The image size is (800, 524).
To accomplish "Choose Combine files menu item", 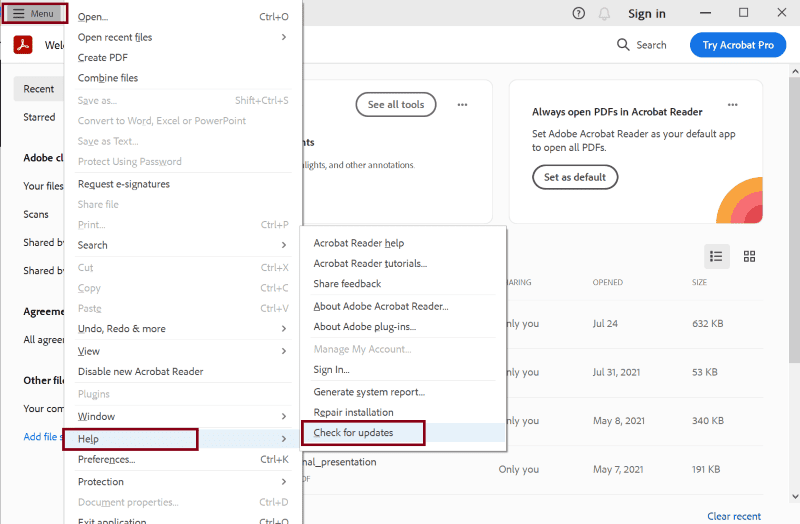I will (183, 78).
